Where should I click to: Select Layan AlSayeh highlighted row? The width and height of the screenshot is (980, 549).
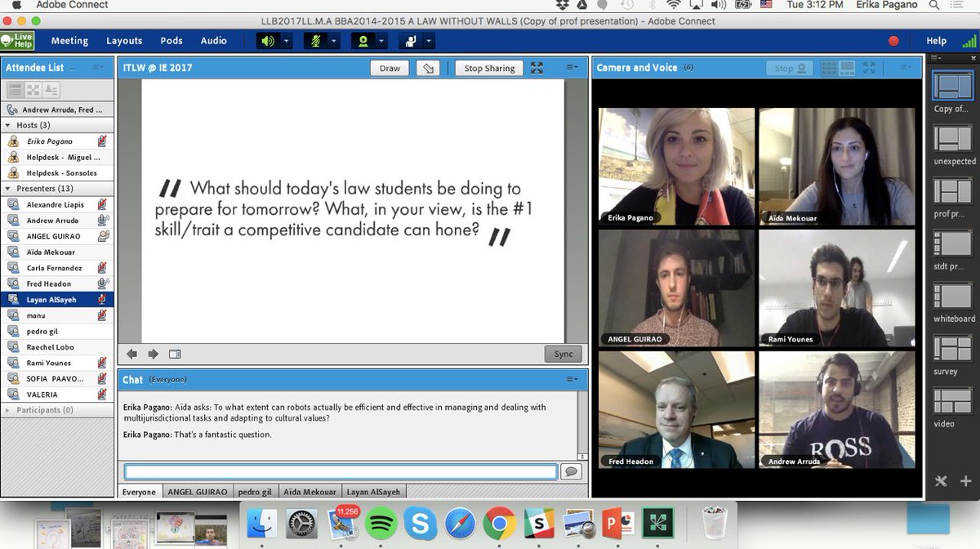point(57,300)
